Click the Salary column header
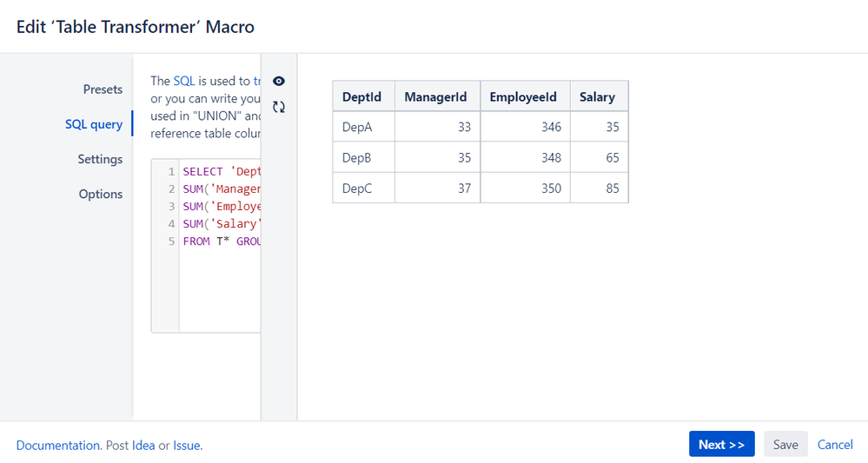This screenshot has height=463, width=868. 599,96
